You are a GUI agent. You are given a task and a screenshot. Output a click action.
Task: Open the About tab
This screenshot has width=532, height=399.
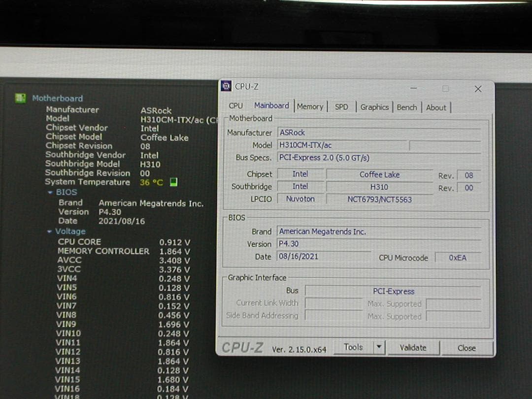436,107
